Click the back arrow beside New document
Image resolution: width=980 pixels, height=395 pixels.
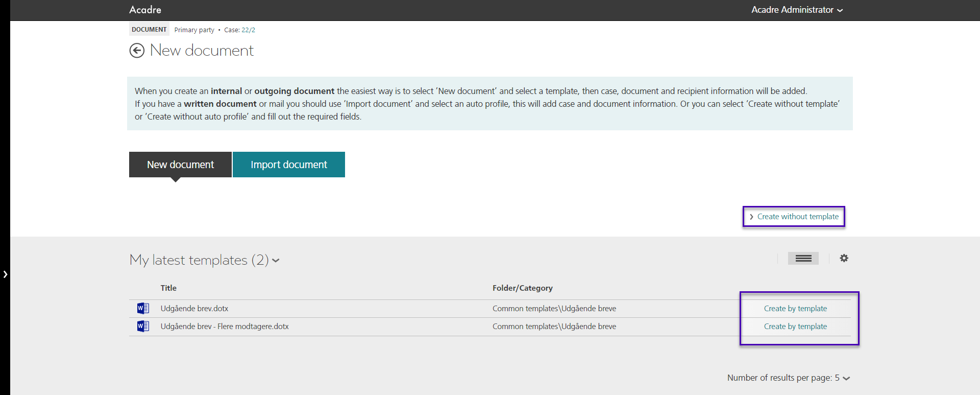137,51
